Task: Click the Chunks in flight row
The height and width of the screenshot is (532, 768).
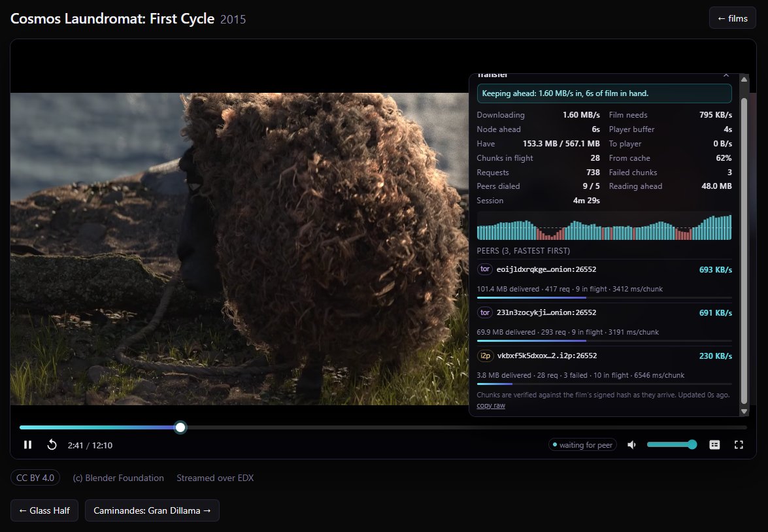Action: (539, 158)
